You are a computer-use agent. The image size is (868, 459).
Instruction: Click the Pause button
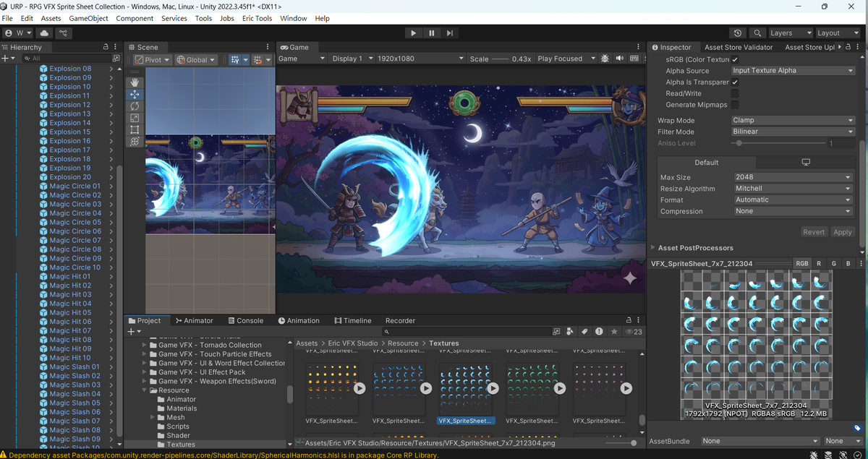pyautogui.click(x=432, y=33)
